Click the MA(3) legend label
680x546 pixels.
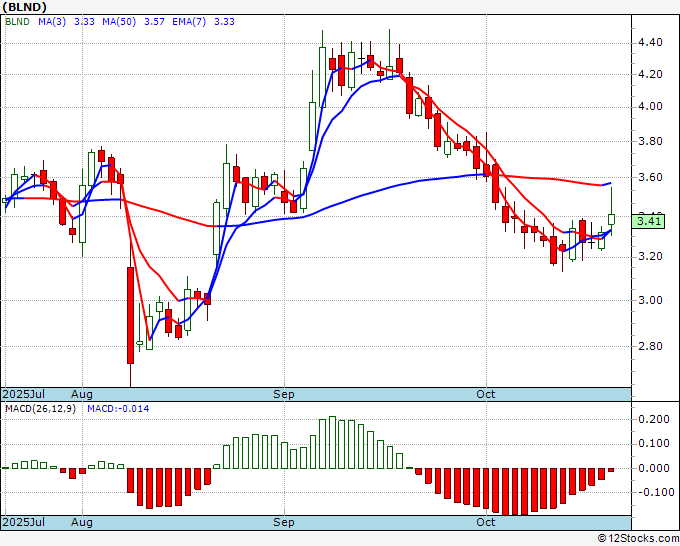point(52,21)
